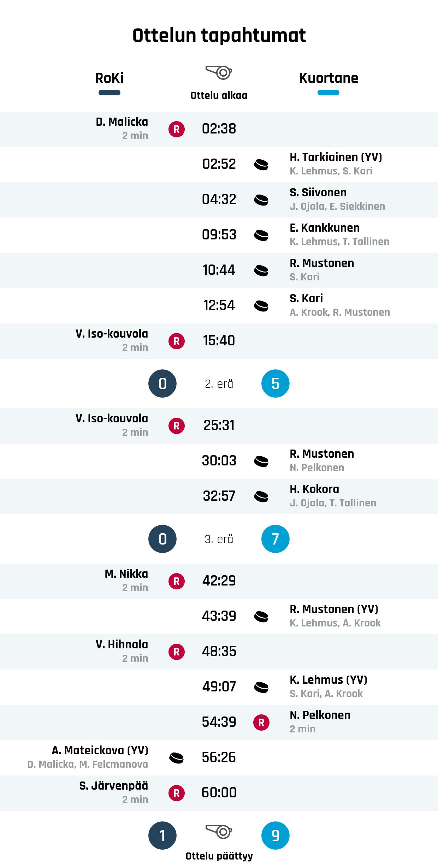Click the puck icon at 09:53
Viewport: 438px width, 868px height.
point(261,235)
